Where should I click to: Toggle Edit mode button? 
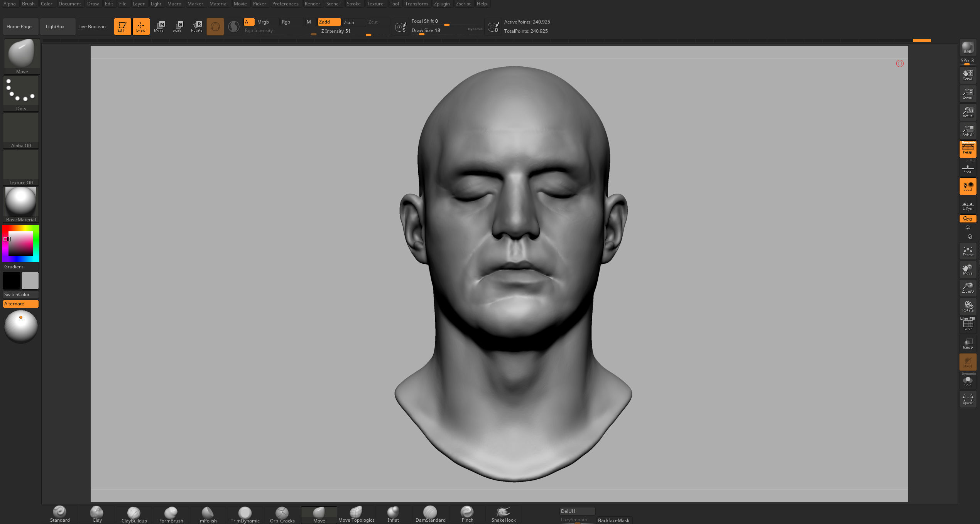coord(122,27)
